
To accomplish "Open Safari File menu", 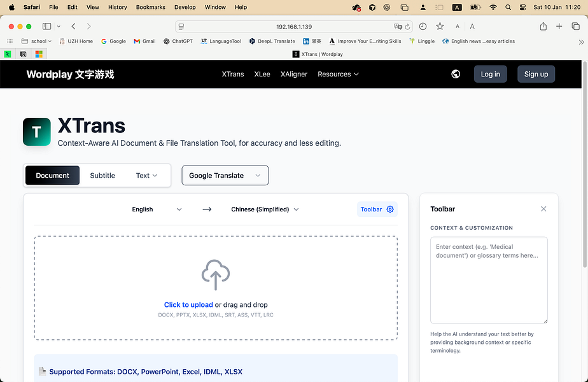I will (x=53, y=7).
